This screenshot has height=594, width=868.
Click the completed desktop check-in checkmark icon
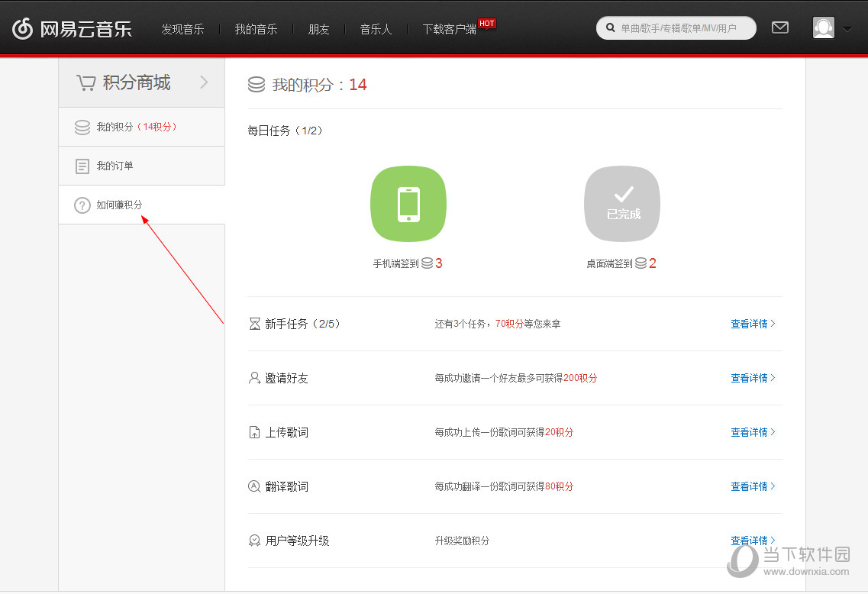pyautogui.click(x=621, y=195)
